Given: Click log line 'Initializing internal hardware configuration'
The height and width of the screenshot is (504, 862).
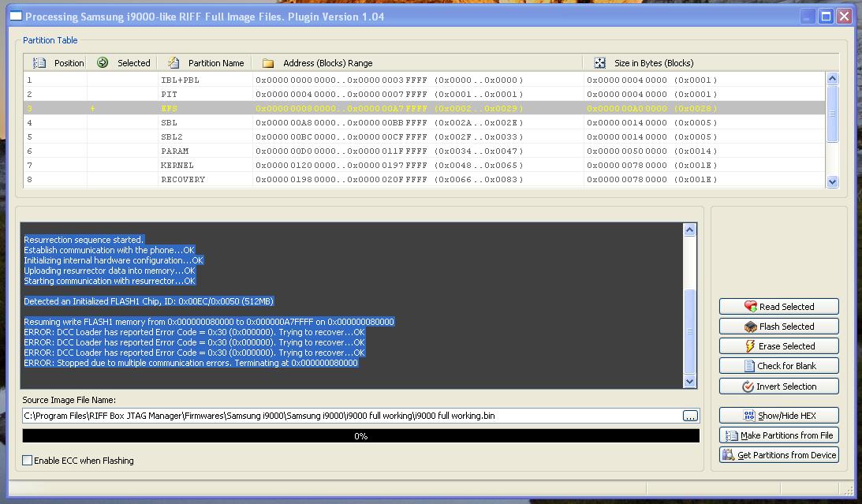Looking at the screenshot, I should 114,260.
